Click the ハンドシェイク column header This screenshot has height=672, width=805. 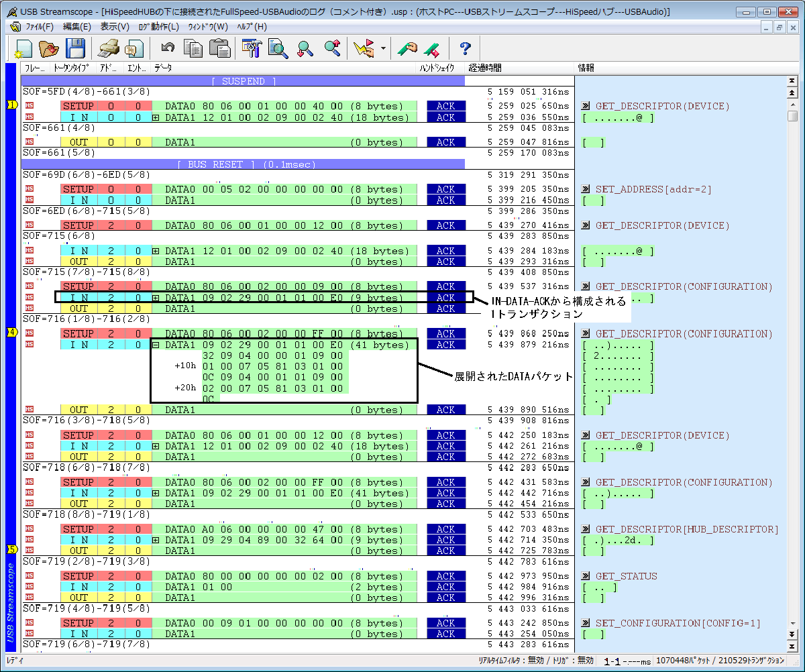point(437,68)
